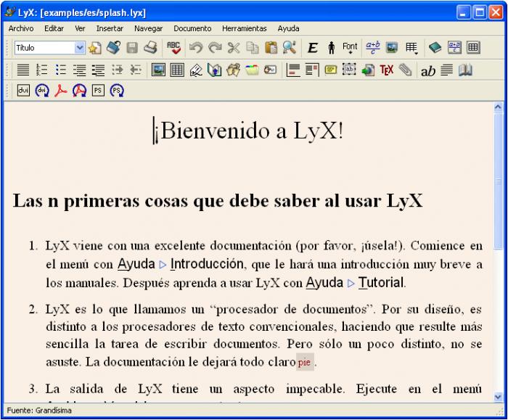View PDF with the red Acrobat icon

[60, 91]
